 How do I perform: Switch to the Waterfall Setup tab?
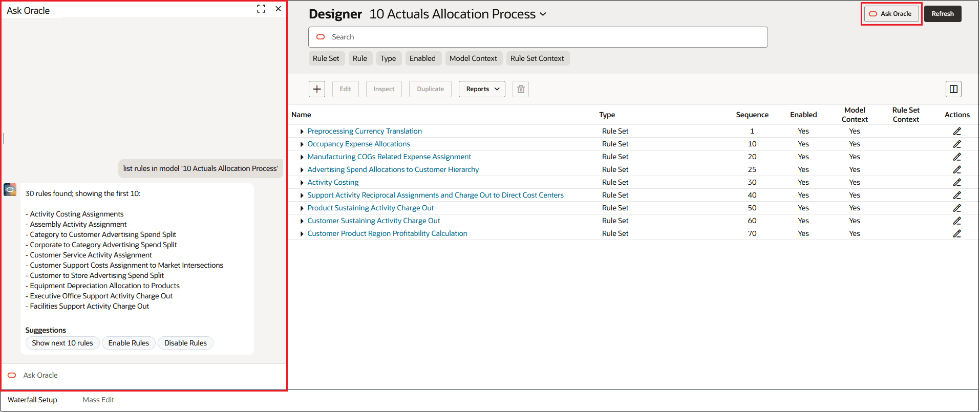tap(32, 400)
